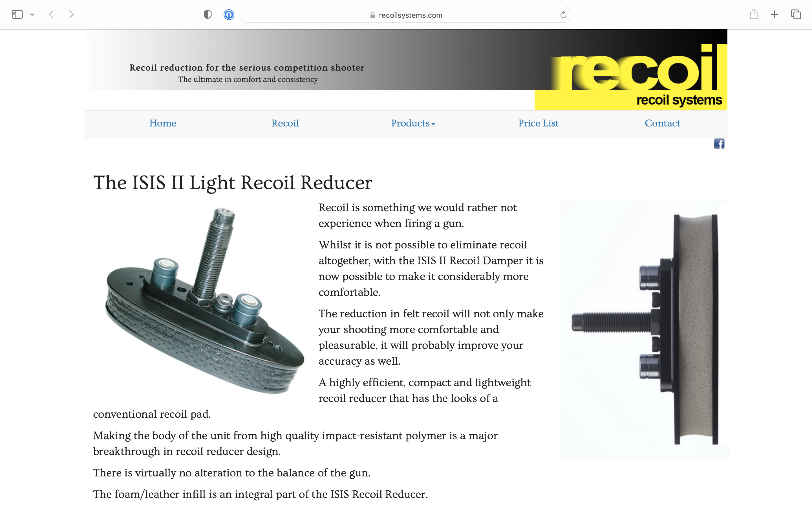Image resolution: width=812 pixels, height=508 pixels.
Task: Click the recoilsystems.com address bar
Action: coord(406,15)
